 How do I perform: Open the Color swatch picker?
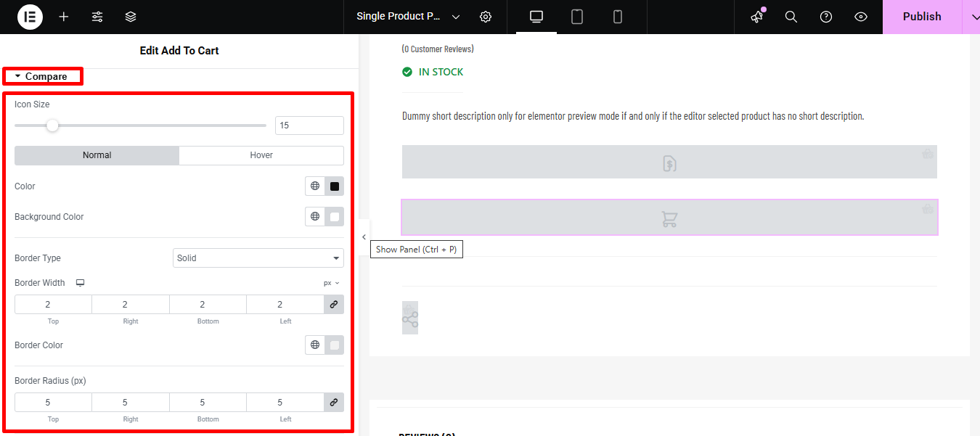335,186
